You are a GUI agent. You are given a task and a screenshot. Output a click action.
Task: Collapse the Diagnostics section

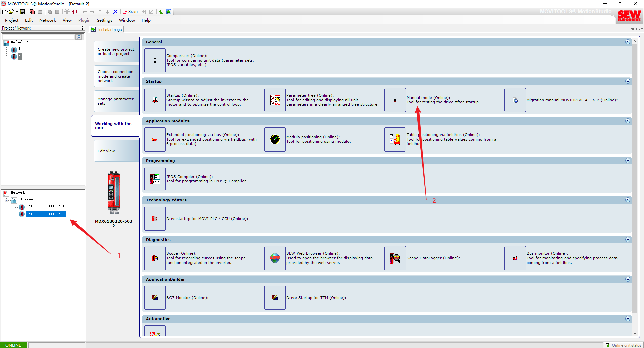coord(628,240)
